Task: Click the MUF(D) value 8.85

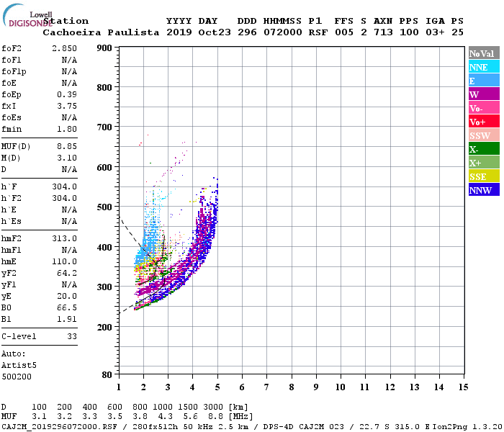Action: click(67, 146)
